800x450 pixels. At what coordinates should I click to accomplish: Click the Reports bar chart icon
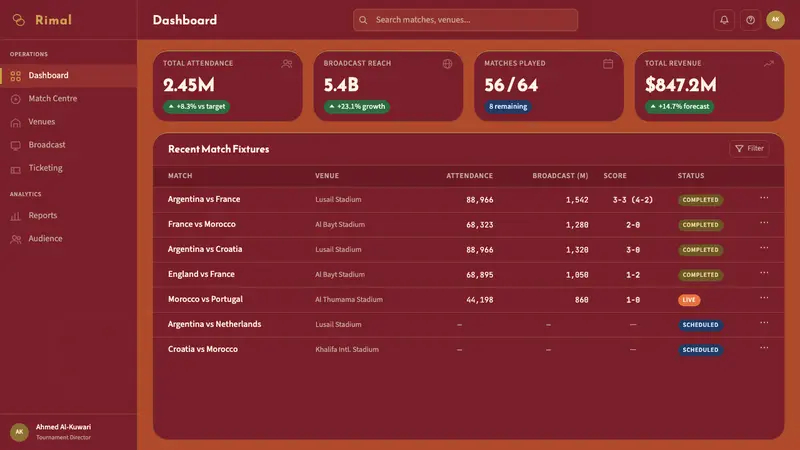click(16, 216)
